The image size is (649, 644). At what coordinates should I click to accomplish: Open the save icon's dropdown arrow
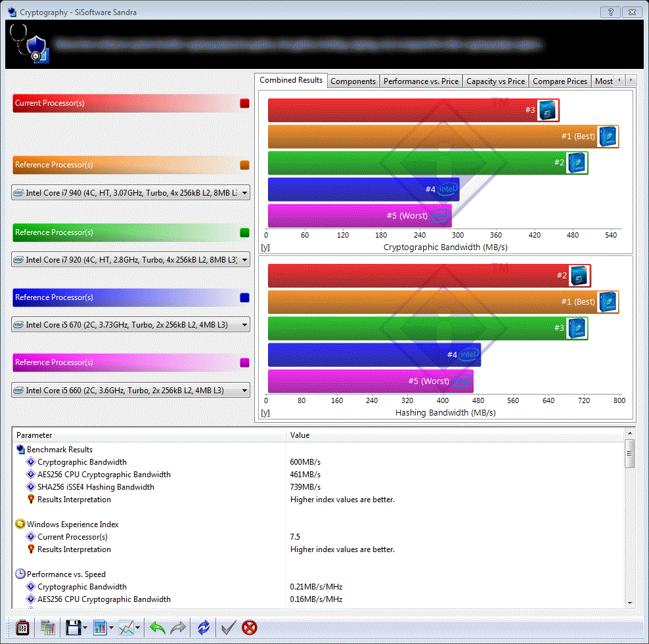point(85,628)
